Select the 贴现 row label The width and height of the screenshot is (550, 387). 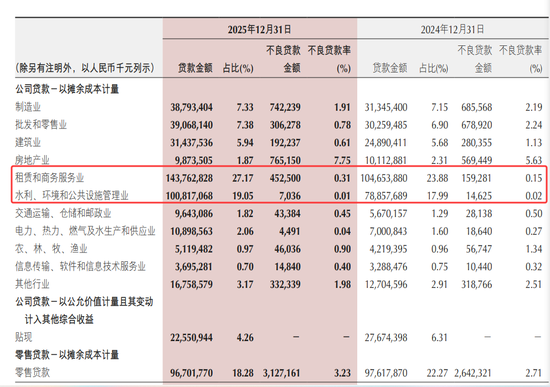(24, 337)
